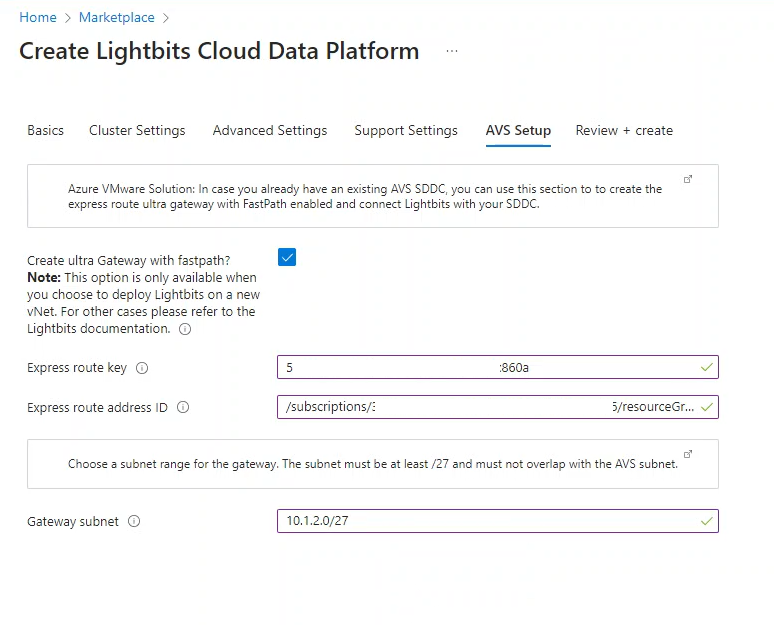Image resolution: width=774 pixels, height=625 pixels.
Task: Open the Marketplace breadcrumb link
Action: (116, 17)
